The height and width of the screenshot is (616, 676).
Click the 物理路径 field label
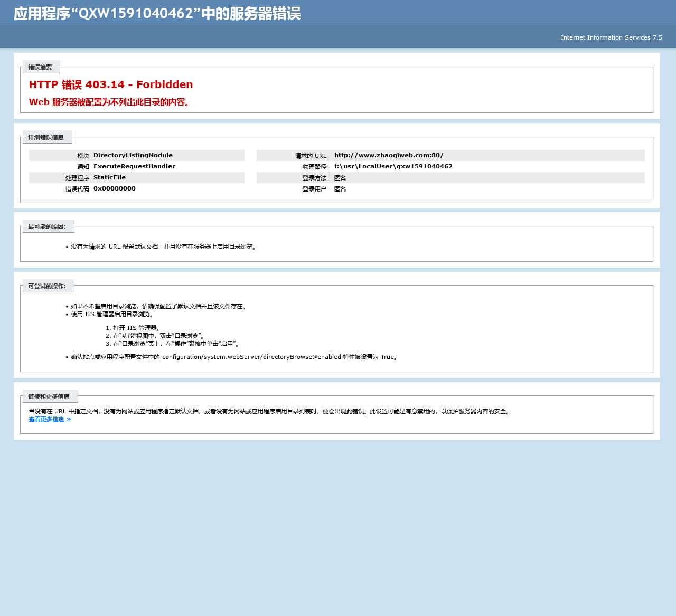(315, 167)
